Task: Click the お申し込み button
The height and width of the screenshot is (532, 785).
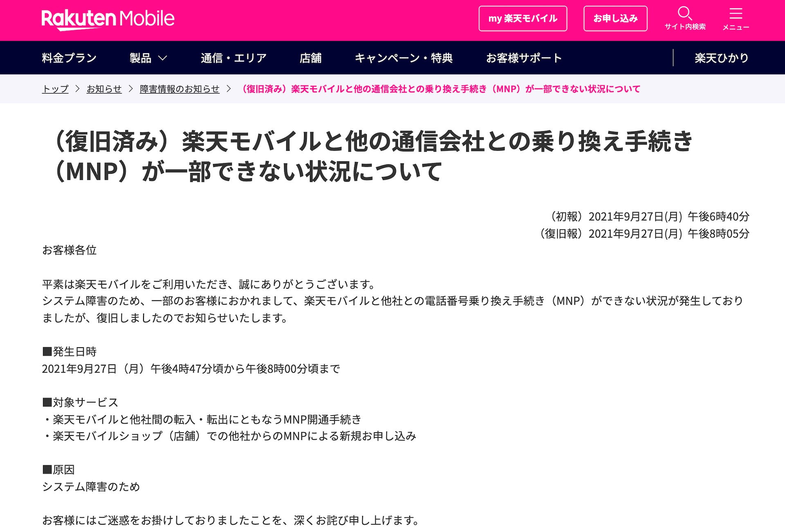Action: (x=615, y=18)
